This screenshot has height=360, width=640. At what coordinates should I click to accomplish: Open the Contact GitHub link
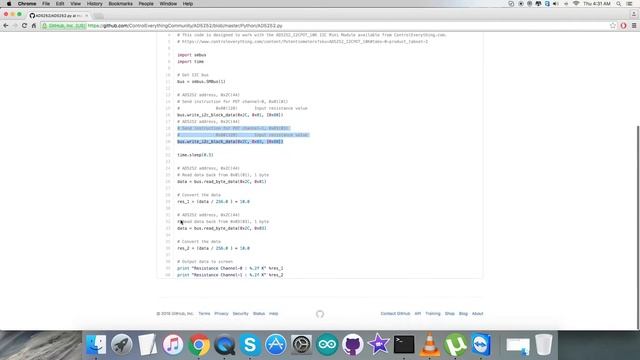coord(395,313)
